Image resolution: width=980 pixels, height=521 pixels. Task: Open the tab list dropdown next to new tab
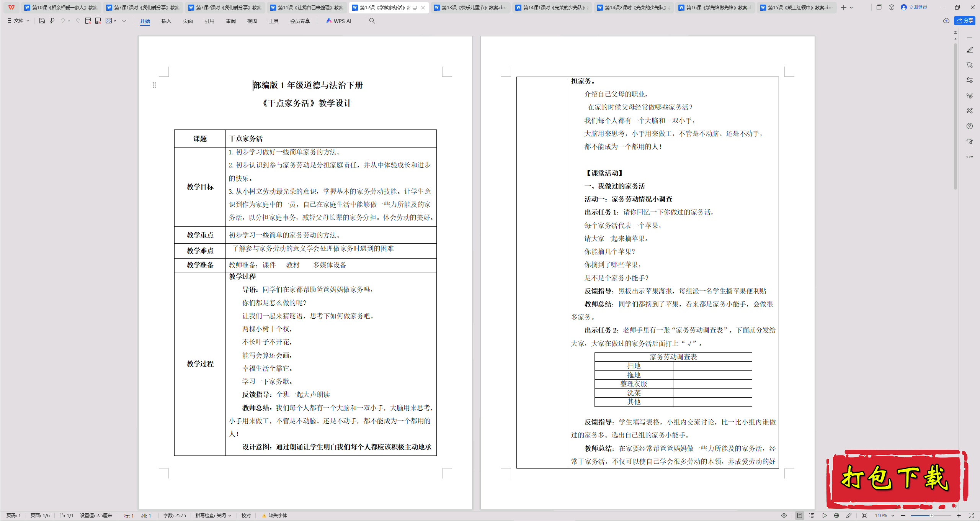(x=851, y=8)
